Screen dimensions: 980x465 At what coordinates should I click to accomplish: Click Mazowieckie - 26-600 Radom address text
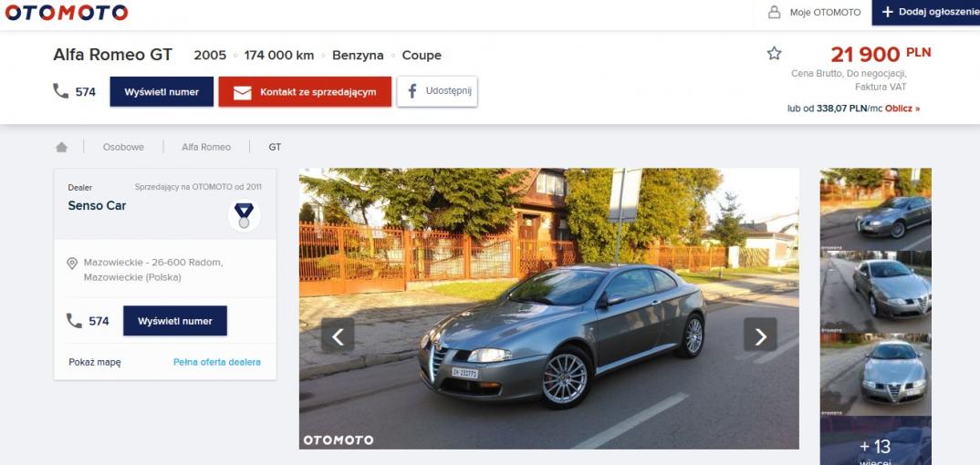(153, 270)
